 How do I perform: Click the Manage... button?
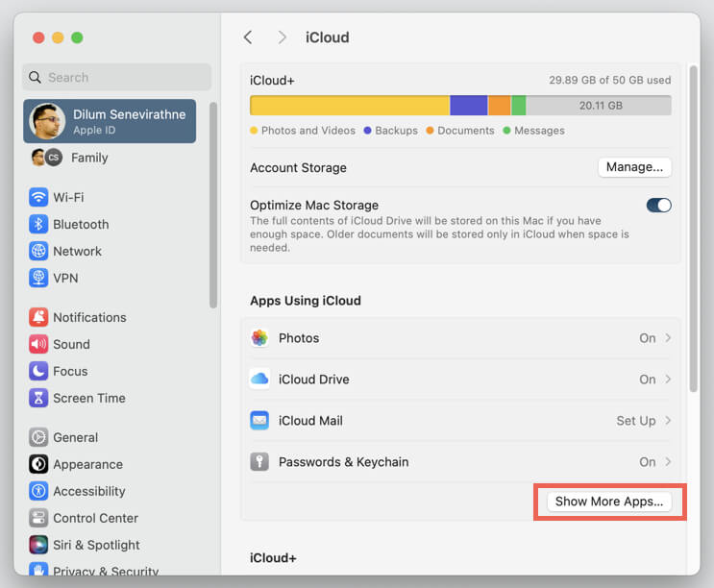634,167
